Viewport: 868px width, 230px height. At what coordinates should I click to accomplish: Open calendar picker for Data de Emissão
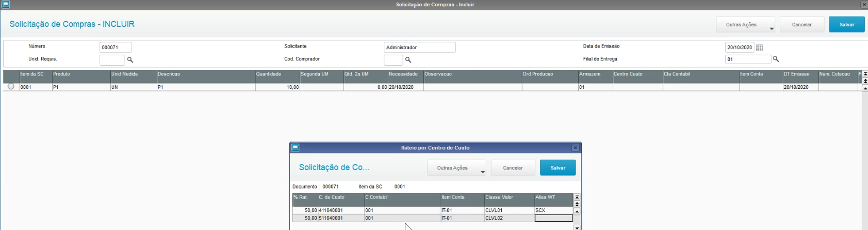pos(759,48)
